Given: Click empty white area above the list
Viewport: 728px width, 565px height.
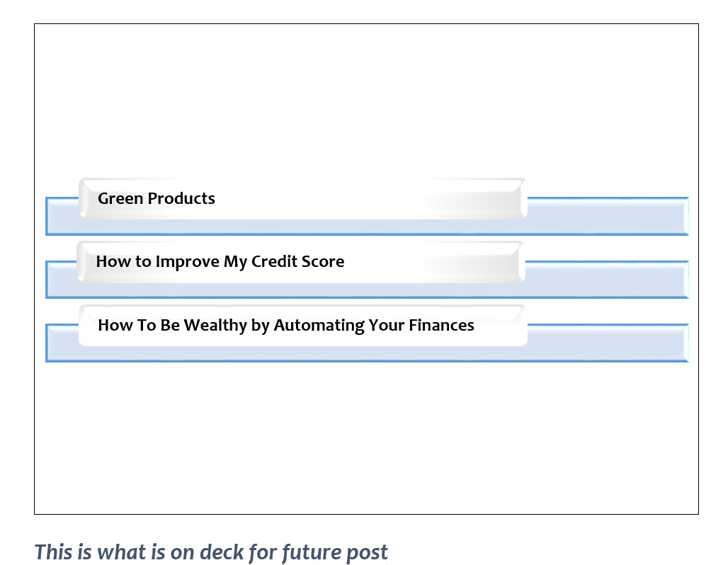Looking at the screenshot, I should pos(366,99).
